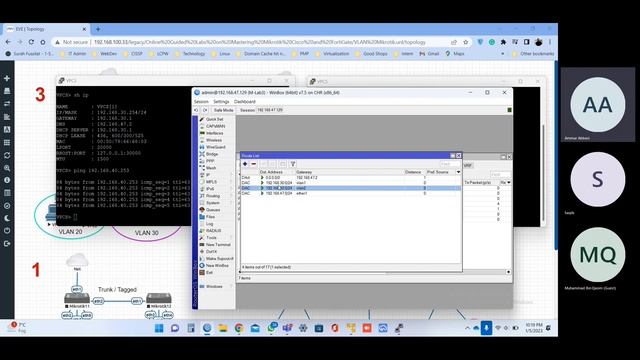Open a new Chrome tab
Screen dimensions: 640x360
click(98, 29)
